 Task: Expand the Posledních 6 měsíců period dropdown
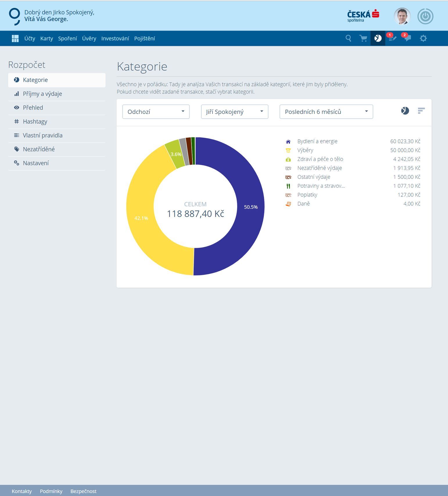pos(326,112)
